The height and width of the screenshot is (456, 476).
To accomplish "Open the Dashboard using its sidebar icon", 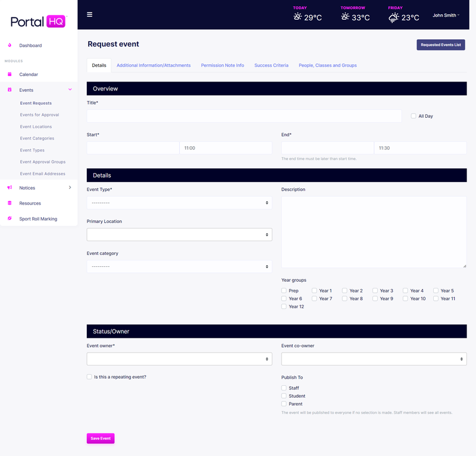I will click(9, 45).
